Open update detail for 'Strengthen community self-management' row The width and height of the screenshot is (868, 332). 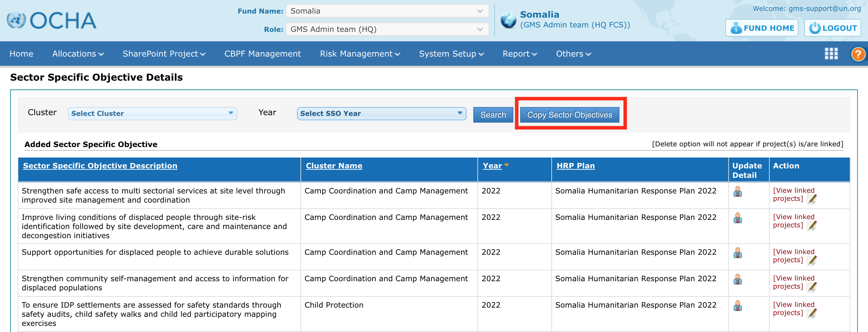738,279
